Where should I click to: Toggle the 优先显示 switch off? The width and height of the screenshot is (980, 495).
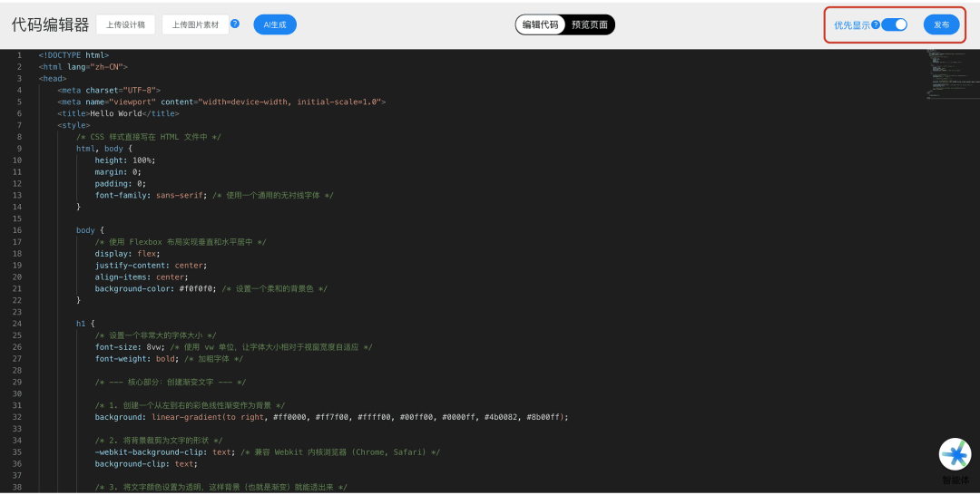pyautogui.click(x=895, y=25)
